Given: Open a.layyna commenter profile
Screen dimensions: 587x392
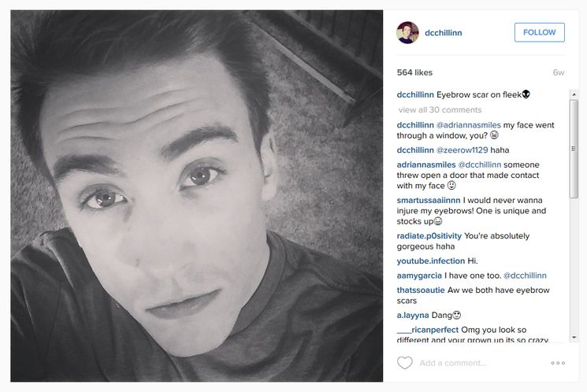Looking at the screenshot, I should [413, 316].
